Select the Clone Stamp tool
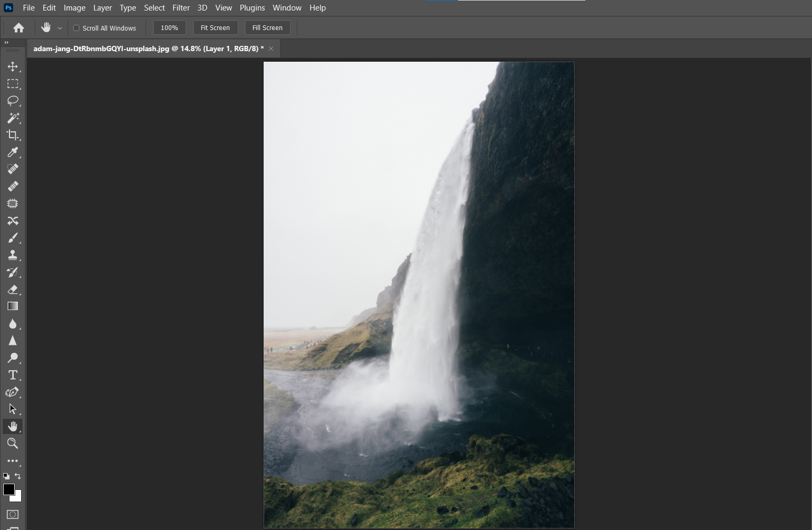Image resolution: width=812 pixels, height=530 pixels. click(x=13, y=255)
